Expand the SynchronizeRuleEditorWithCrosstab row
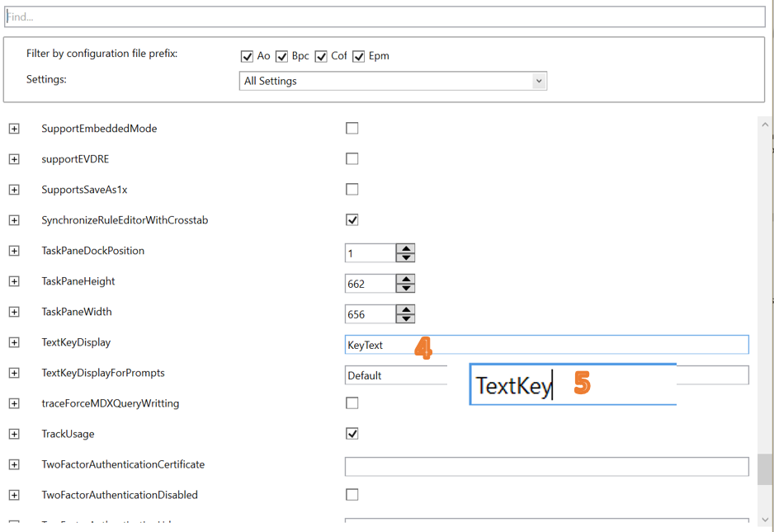Viewport: 774px width, 532px height. 14,220
